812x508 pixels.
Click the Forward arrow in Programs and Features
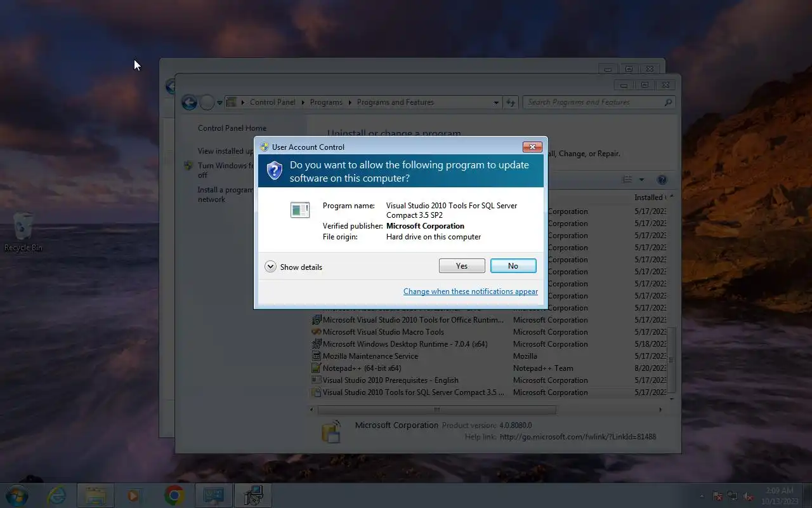point(207,102)
